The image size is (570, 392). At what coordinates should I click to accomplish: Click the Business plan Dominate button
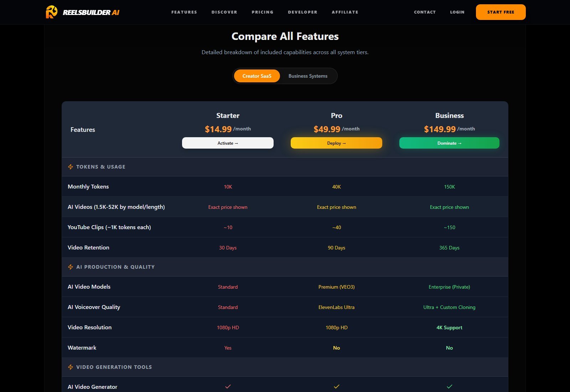click(x=450, y=143)
